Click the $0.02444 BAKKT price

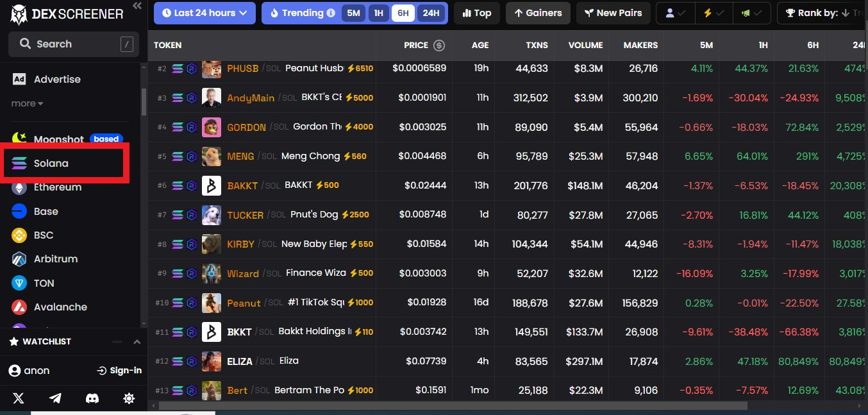(x=425, y=185)
